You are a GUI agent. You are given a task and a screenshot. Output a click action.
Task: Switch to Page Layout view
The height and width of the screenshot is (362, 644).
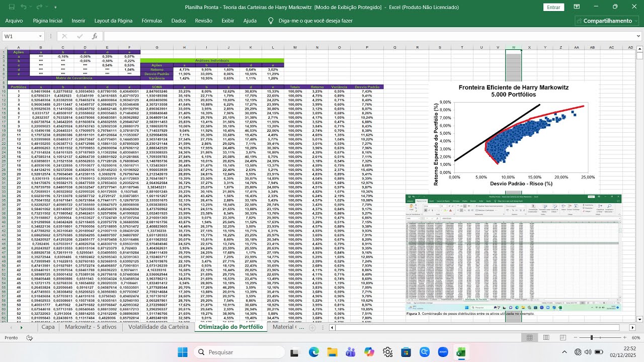pyautogui.click(x=546, y=338)
